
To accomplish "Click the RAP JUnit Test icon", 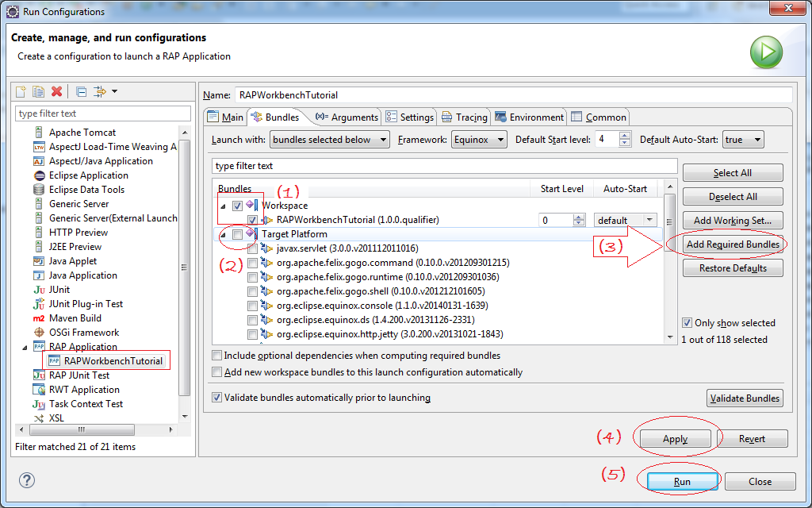I will pos(39,375).
